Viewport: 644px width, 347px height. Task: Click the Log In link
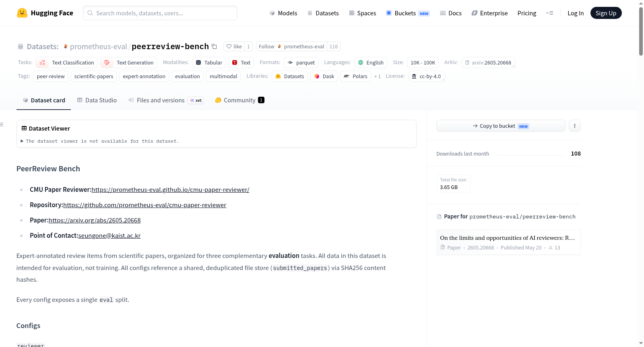(576, 13)
